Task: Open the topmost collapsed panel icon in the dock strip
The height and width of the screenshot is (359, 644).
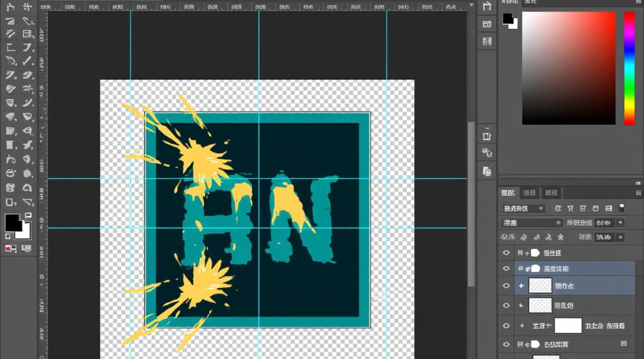Action: (487, 6)
